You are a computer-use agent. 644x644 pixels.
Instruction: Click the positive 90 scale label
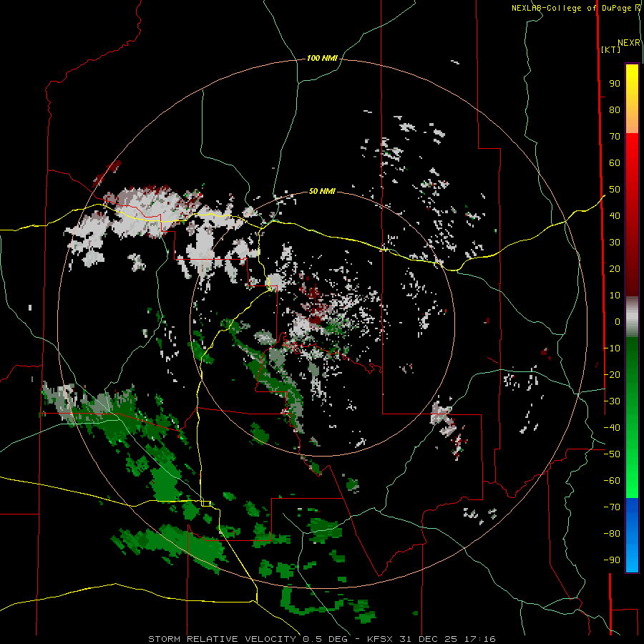coord(615,84)
